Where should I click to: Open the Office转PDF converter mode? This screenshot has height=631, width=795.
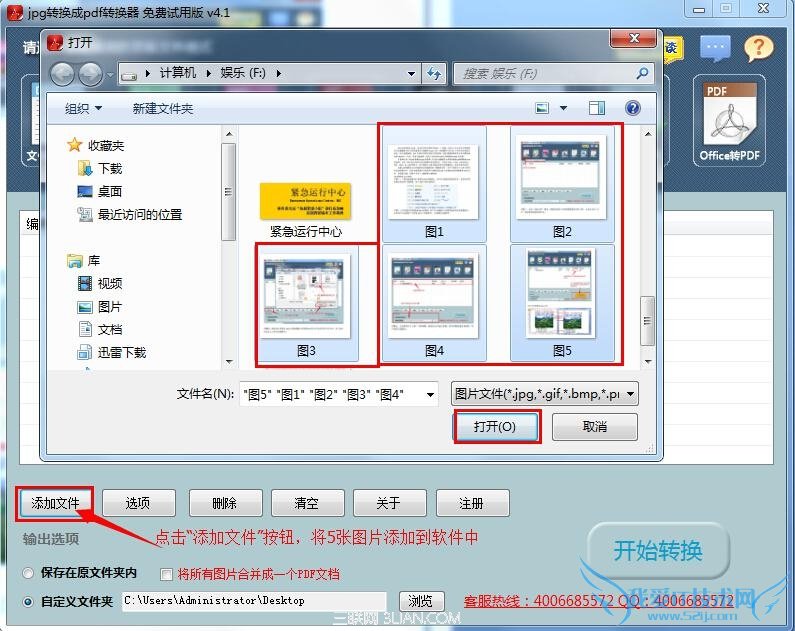click(729, 122)
